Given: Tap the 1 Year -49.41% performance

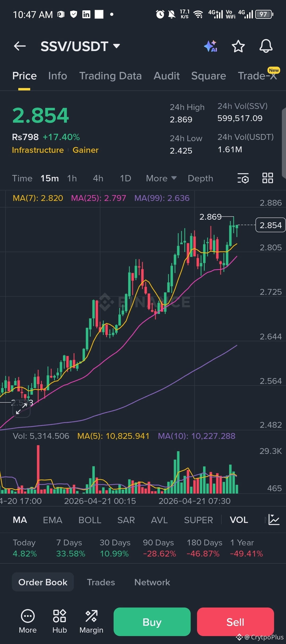Looking at the screenshot, I should [247, 548].
